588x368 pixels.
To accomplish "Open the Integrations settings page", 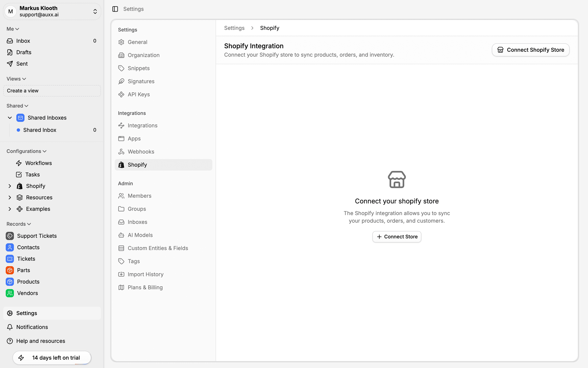I will coord(163,126).
